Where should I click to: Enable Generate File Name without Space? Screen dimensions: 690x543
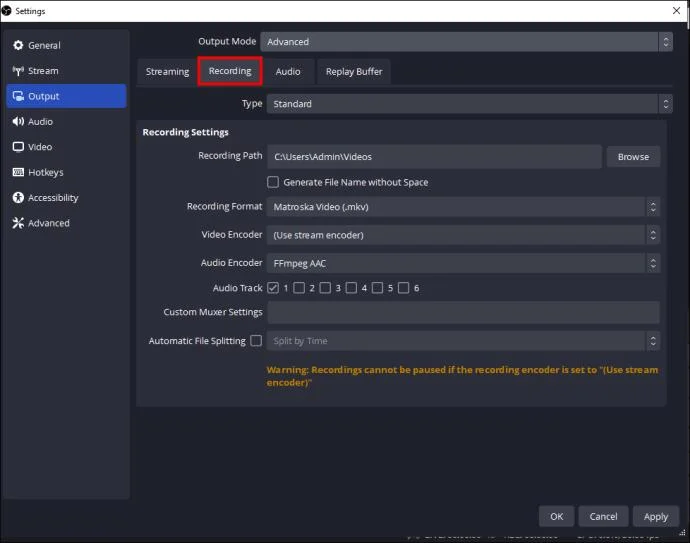[x=273, y=182]
